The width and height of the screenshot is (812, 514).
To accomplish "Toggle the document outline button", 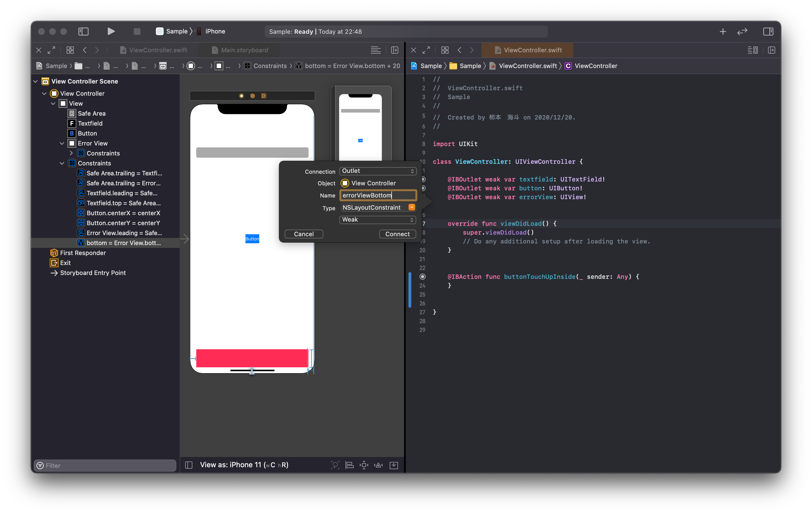I will coord(189,465).
